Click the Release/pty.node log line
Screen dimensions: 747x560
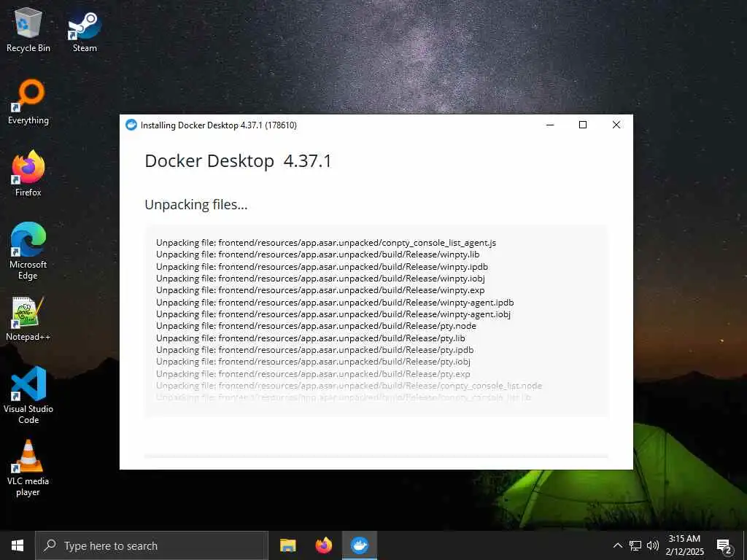click(x=316, y=326)
